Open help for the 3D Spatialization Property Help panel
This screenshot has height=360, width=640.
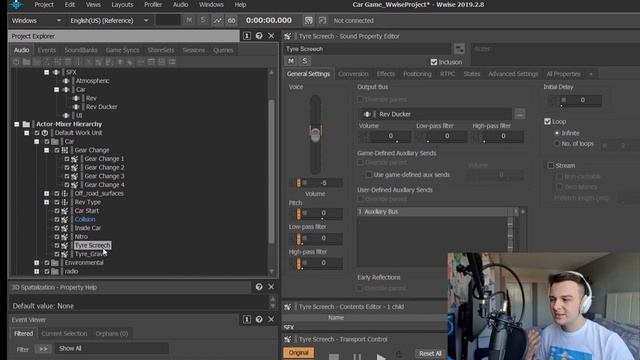pos(259,287)
